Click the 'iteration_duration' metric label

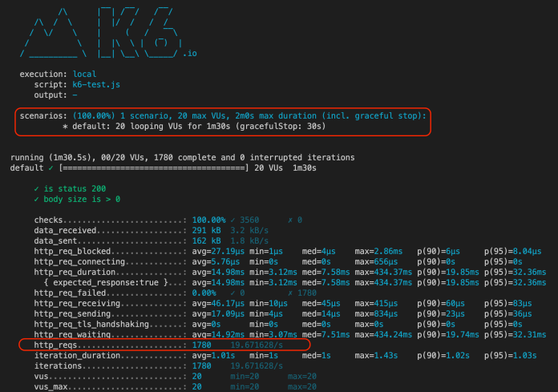click(77, 355)
